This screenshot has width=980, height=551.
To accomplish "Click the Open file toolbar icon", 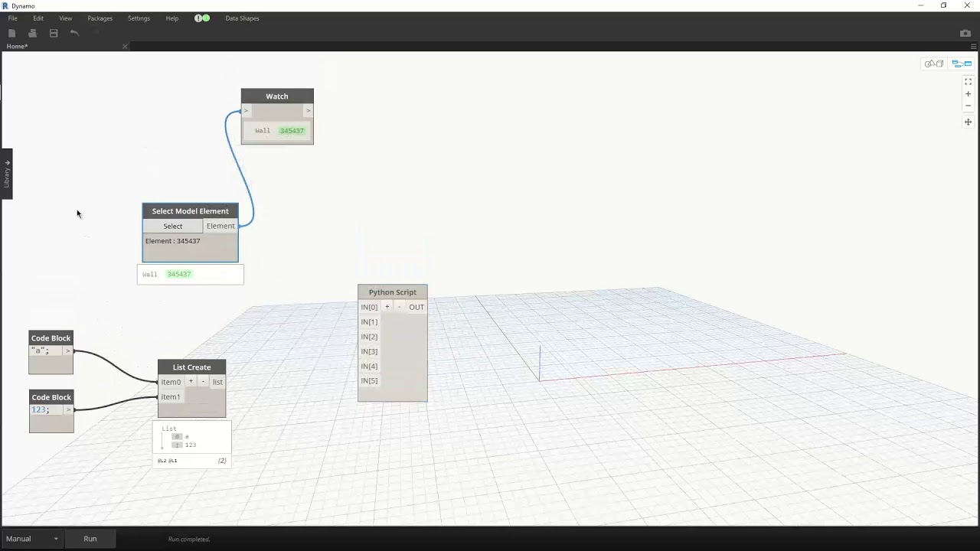I will [32, 33].
